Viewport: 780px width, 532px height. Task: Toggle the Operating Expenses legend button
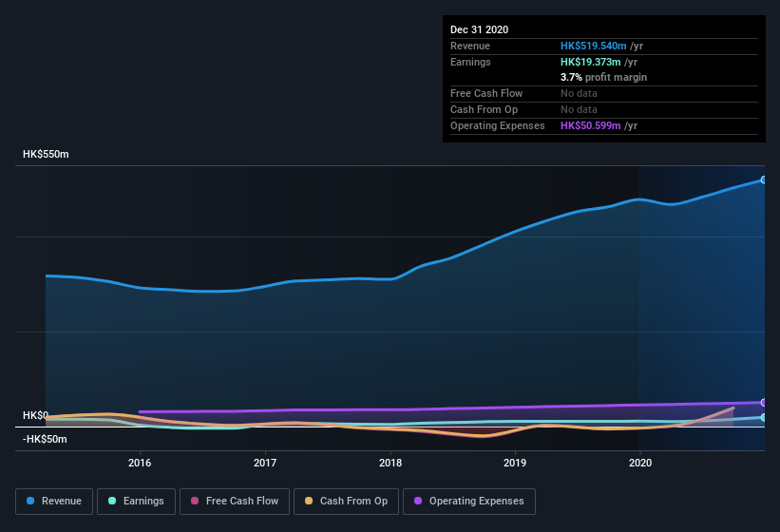(x=469, y=502)
